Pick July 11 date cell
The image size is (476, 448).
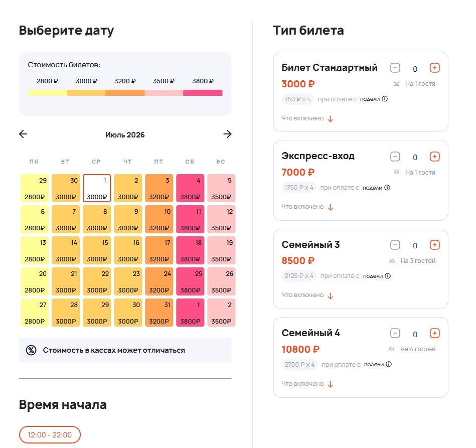click(x=190, y=219)
